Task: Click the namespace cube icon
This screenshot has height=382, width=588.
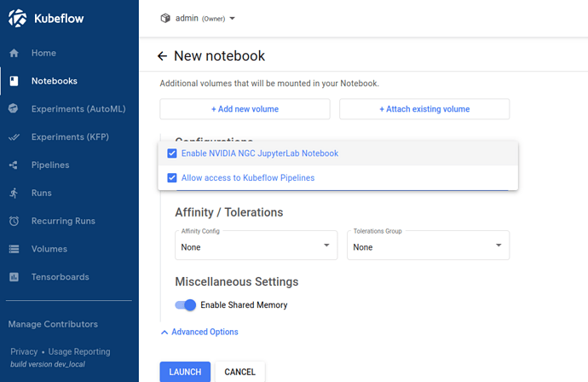Action: coord(165,18)
